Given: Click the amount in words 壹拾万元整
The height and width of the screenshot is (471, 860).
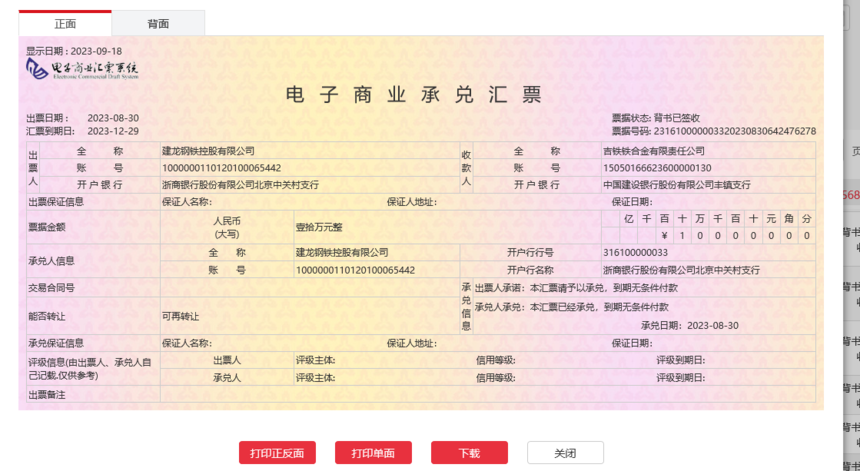Looking at the screenshot, I should tap(319, 227).
